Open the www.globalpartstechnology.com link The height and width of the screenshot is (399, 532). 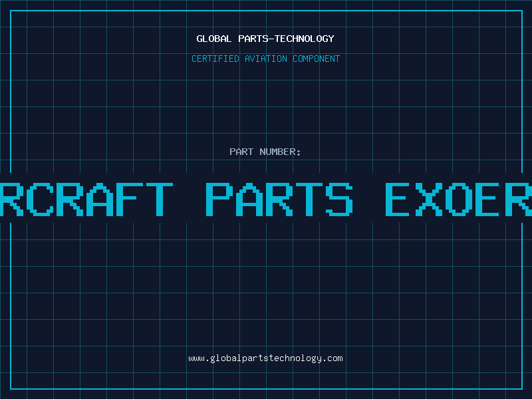click(265, 358)
